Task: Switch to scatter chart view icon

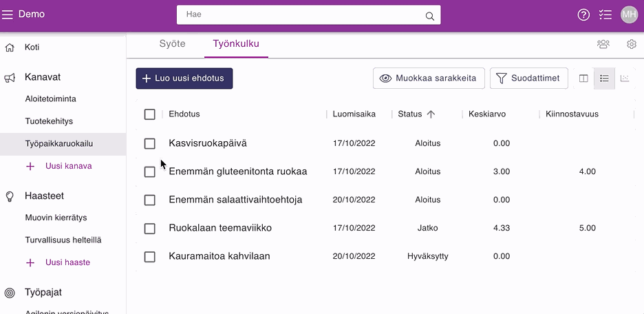Action: pyautogui.click(x=625, y=78)
